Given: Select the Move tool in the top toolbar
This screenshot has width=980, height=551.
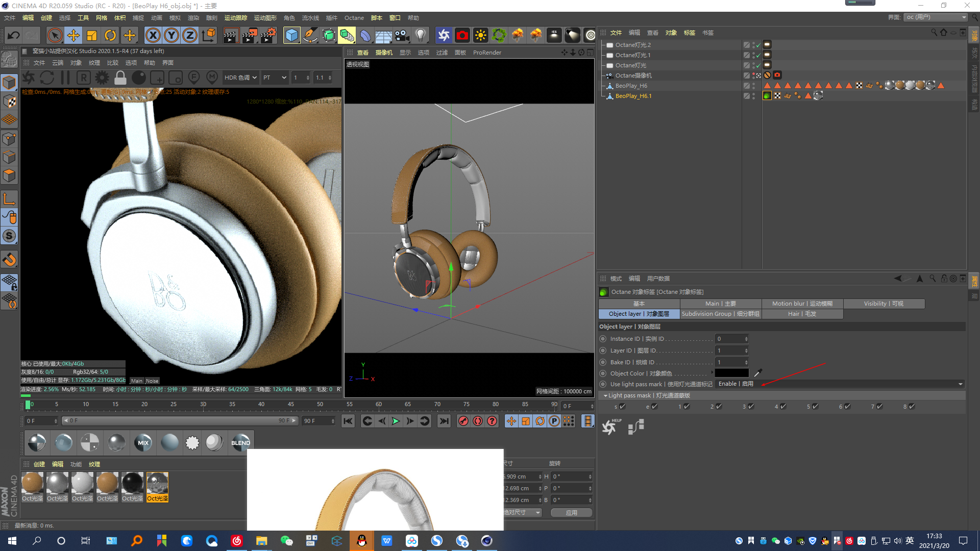Looking at the screenshot, I should [73, 35].
